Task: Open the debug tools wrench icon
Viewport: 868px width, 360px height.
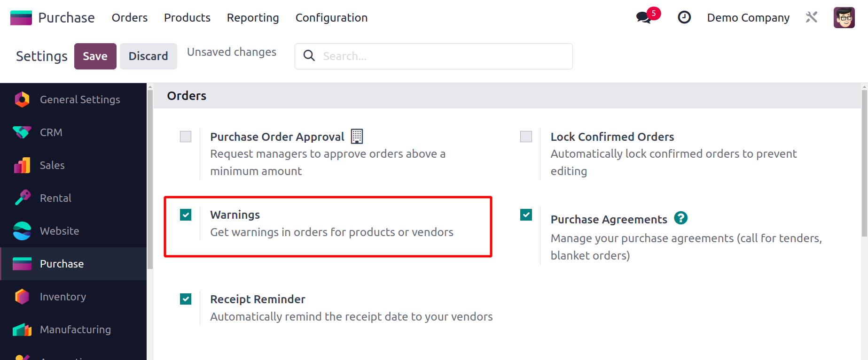Action: pyautogui.click(x=811, y=17)
